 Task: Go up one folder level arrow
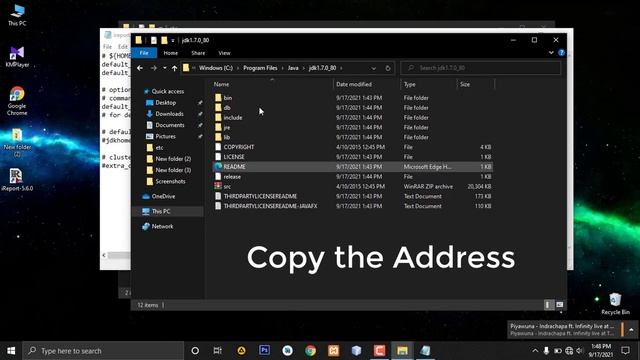(174, 68)
